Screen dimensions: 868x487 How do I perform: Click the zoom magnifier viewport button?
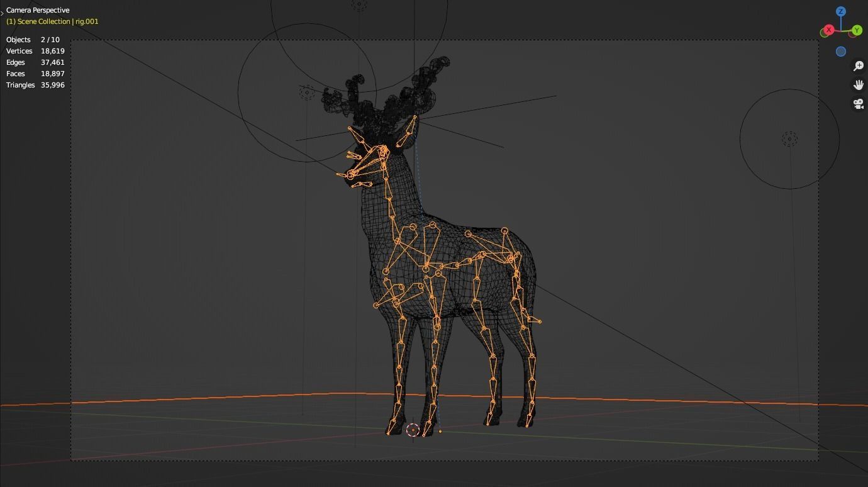(859, 66)
